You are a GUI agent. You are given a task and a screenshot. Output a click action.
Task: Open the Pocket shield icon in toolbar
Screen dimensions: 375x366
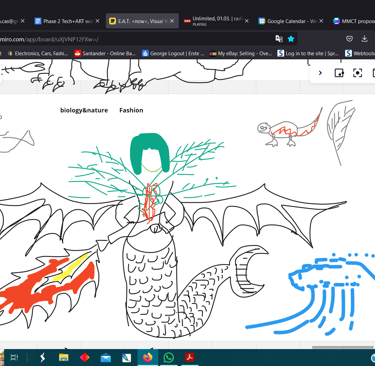tap(349, 39)
